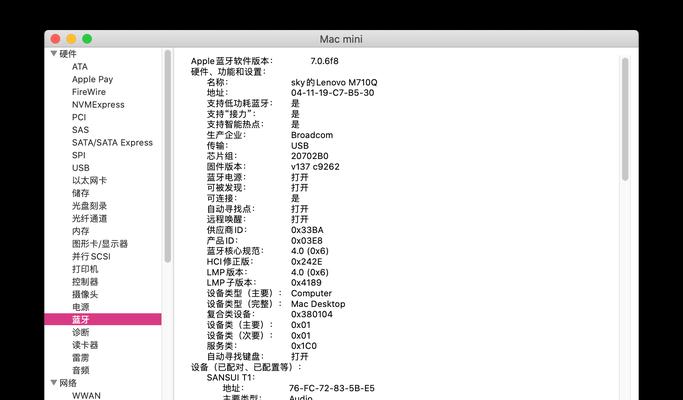Viewport: 683px width, 400px height.
Task: Click the SANSUI T1 device heading
Action: [x=231, y=377]
